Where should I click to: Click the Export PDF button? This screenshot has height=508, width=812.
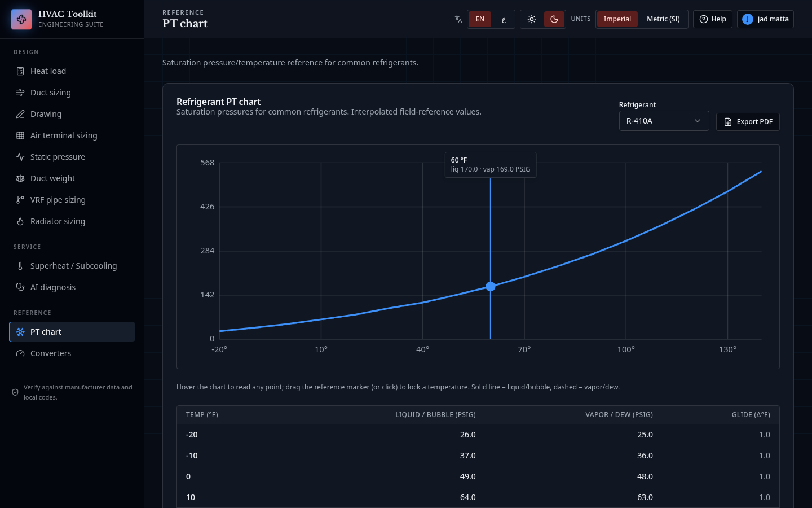tap(748, 122)
